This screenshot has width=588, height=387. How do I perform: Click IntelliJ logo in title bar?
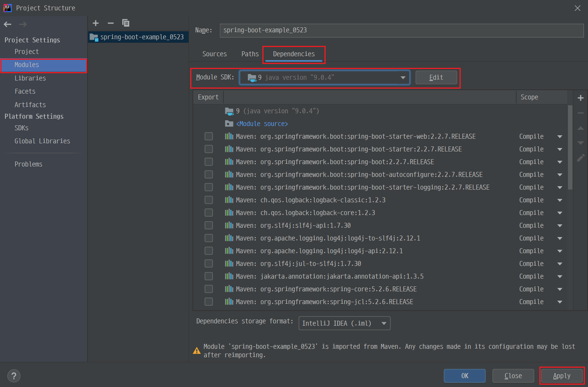[x=8, y=8]
